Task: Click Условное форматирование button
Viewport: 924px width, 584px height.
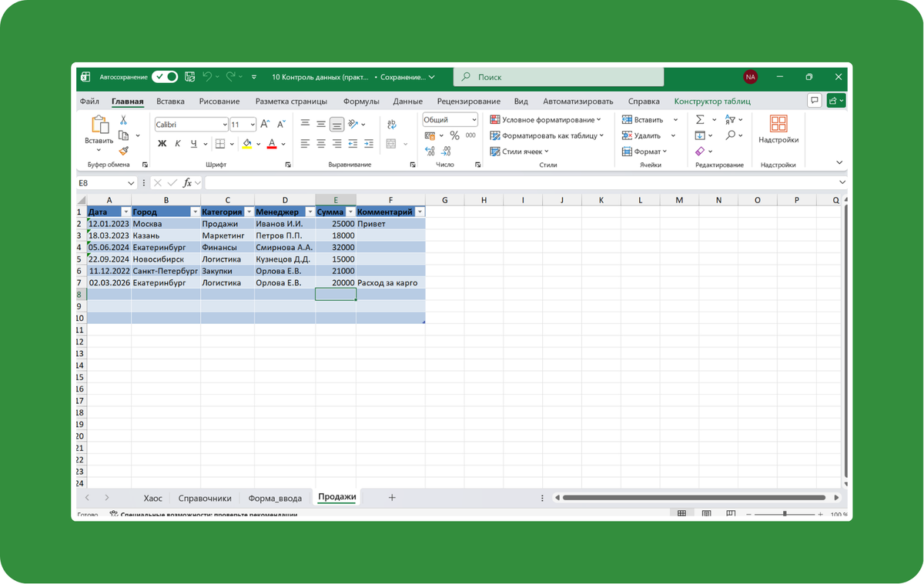Action: [x=547, y=120]
